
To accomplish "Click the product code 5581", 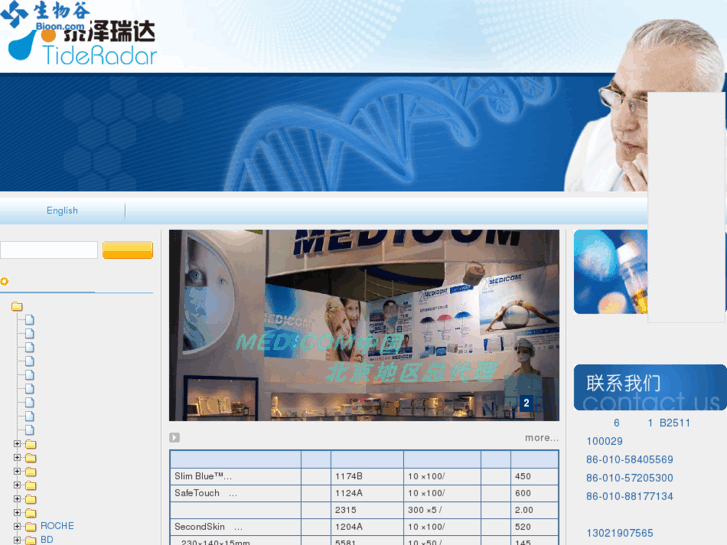I will [x=346, y=542].
